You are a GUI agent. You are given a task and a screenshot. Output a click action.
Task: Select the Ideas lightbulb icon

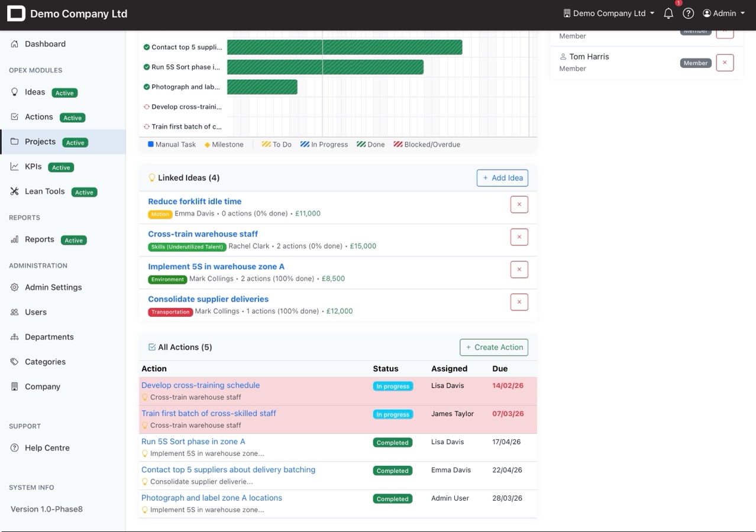(x=14, y=92)
